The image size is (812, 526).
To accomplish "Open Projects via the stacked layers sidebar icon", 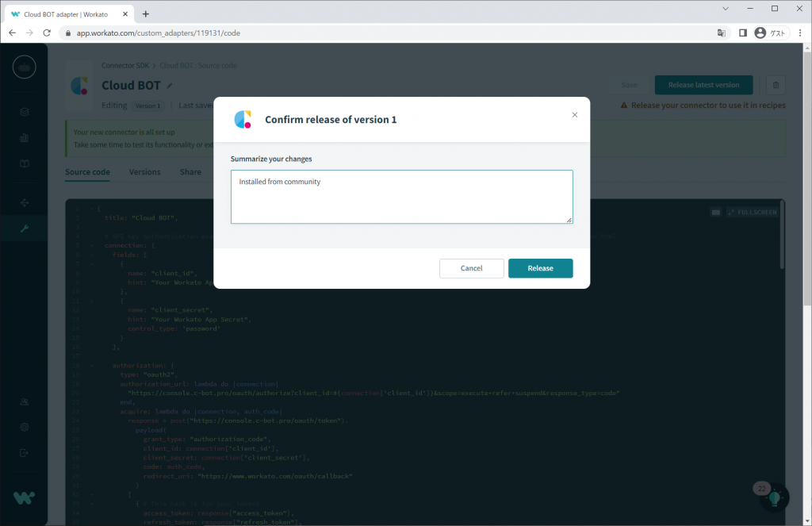I will pyautogui.click(x=25, y=112).
